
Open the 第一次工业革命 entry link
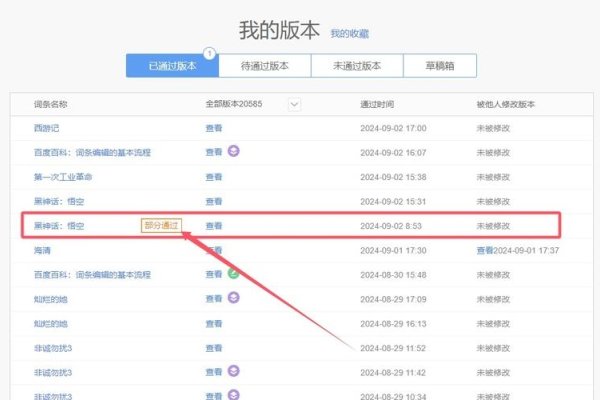63,177
